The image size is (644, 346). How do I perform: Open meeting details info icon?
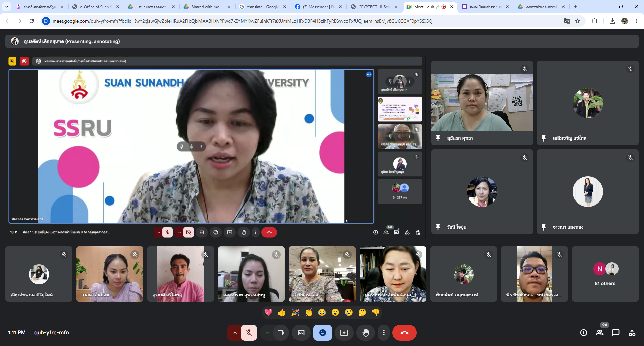583,333
